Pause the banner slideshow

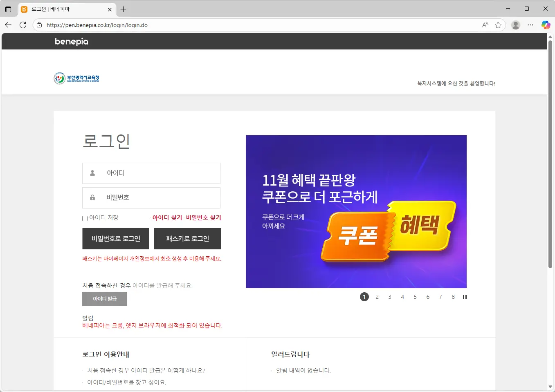(x=465, y=297)
